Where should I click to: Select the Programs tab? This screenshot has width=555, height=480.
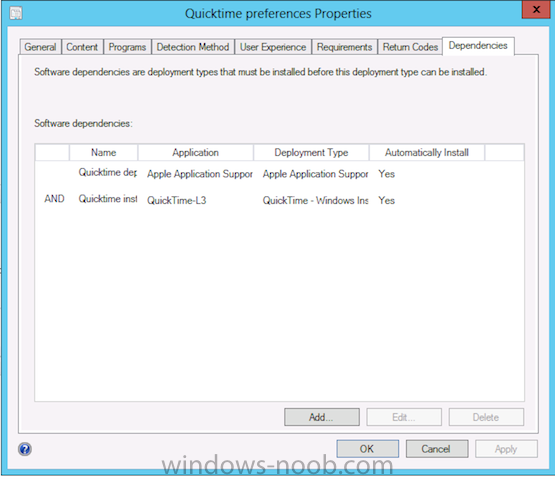(127, 47)
